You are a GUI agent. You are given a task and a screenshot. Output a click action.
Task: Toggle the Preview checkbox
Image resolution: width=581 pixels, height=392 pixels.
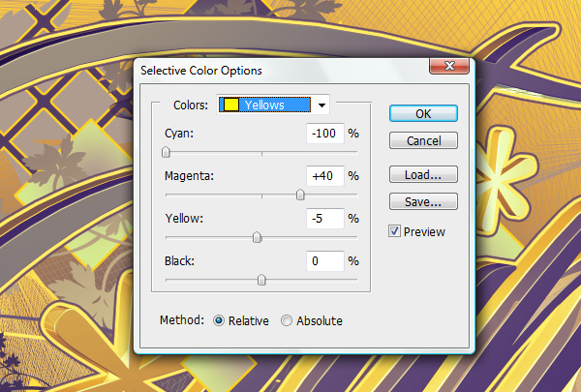[395, 231]
